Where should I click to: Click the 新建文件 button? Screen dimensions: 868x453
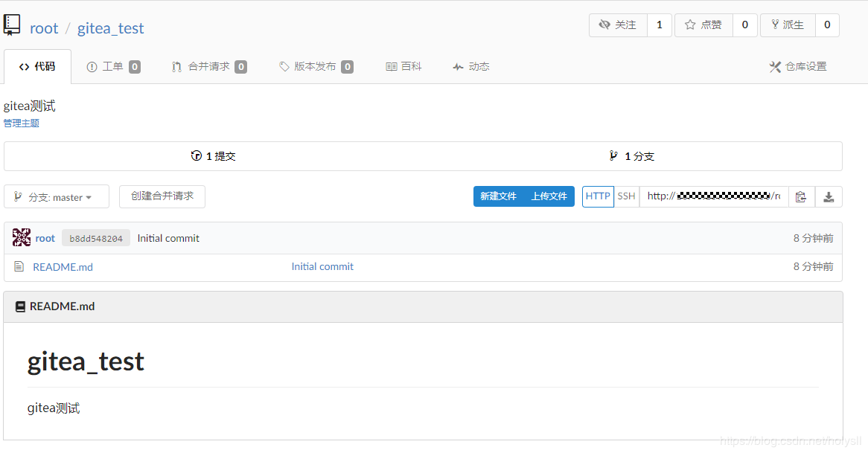coord(497,196)
